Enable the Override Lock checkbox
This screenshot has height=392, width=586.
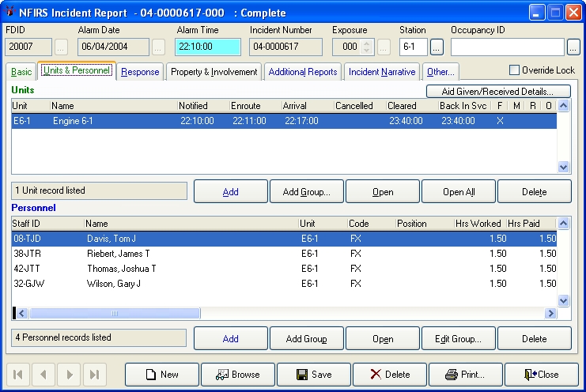click(514, 70)
